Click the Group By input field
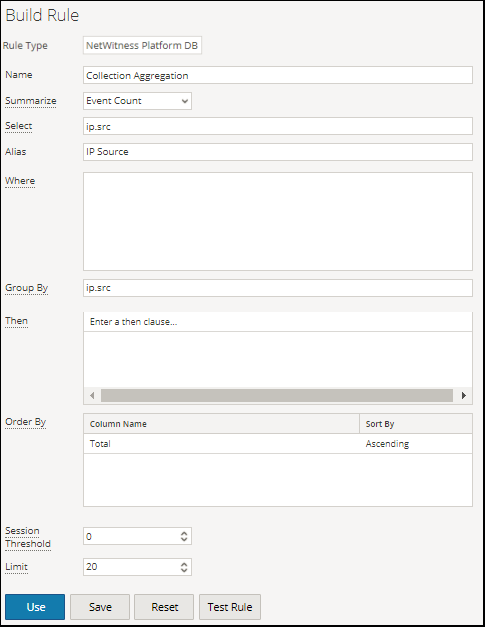 coord(278,288)
